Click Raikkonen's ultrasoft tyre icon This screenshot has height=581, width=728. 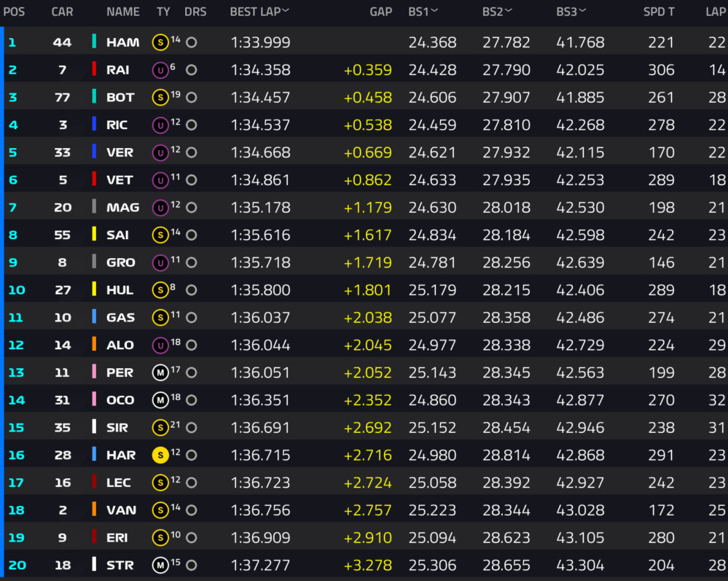click(160, 70)
